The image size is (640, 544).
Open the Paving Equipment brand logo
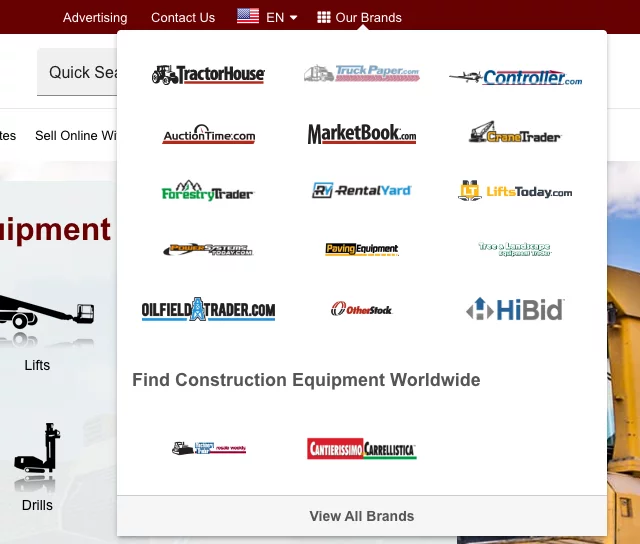(362, 249)
